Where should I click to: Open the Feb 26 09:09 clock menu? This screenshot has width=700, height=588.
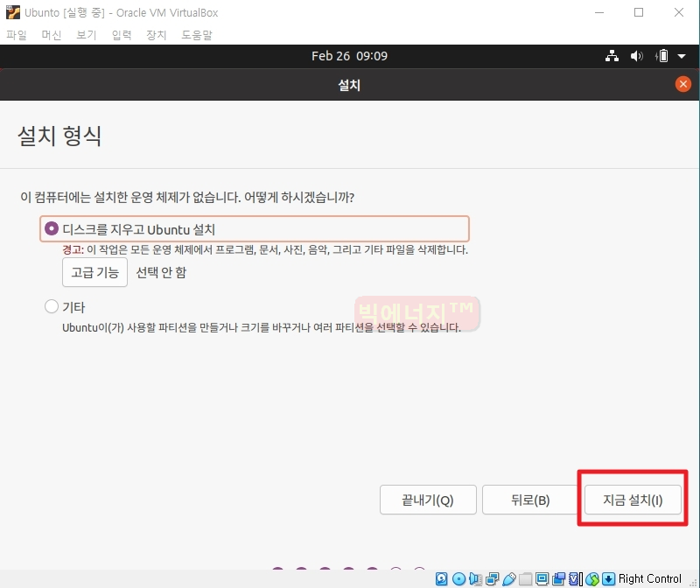(349, 56)
